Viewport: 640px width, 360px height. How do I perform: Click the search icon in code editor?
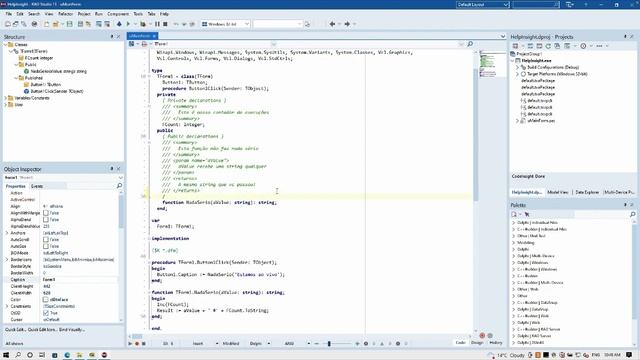(x=470, y=44)
